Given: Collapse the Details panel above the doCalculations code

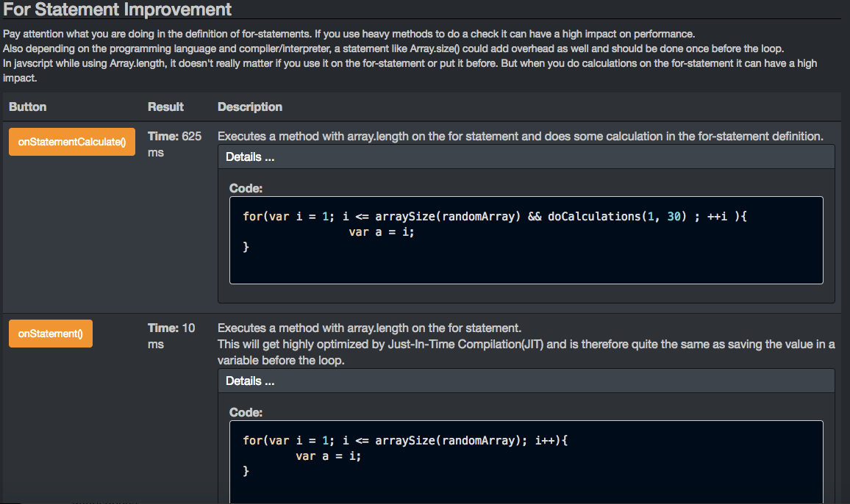Looking at the screenshot, I should pyautogui.click(x=250, y=157).
